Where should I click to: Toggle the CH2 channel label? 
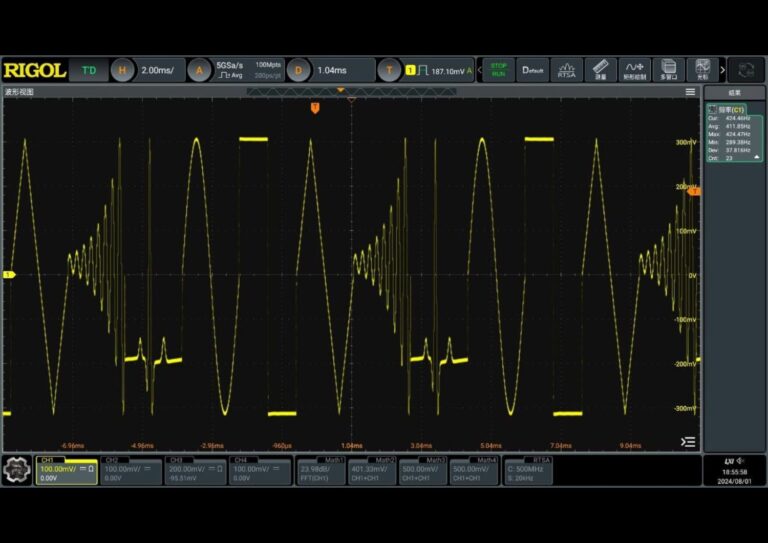(x=112, y=460)
